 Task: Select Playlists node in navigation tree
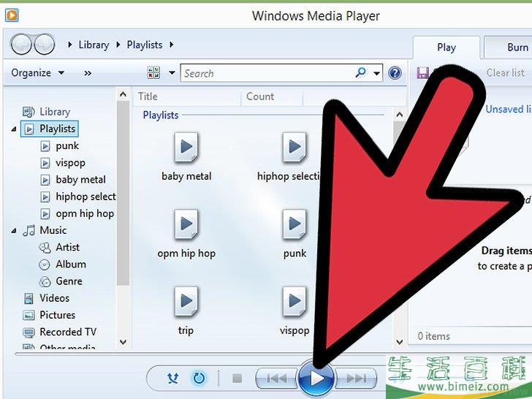tap(50, 129)
